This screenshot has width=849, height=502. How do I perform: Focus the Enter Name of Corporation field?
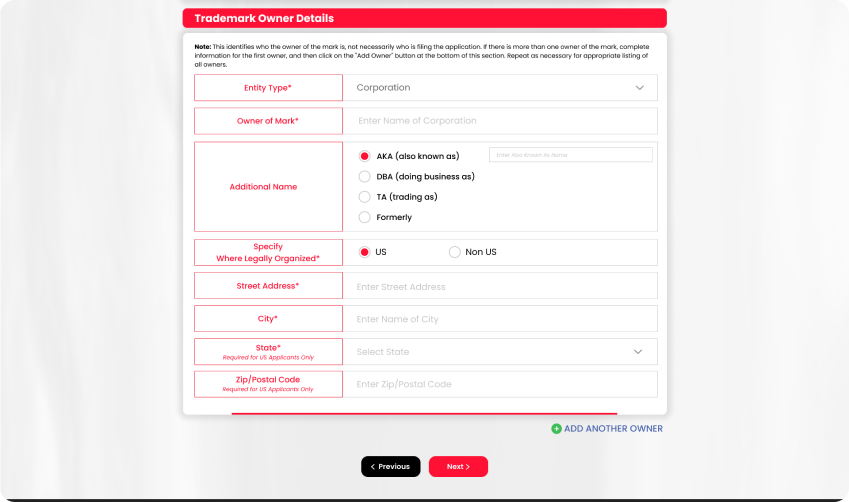[500, 121]
